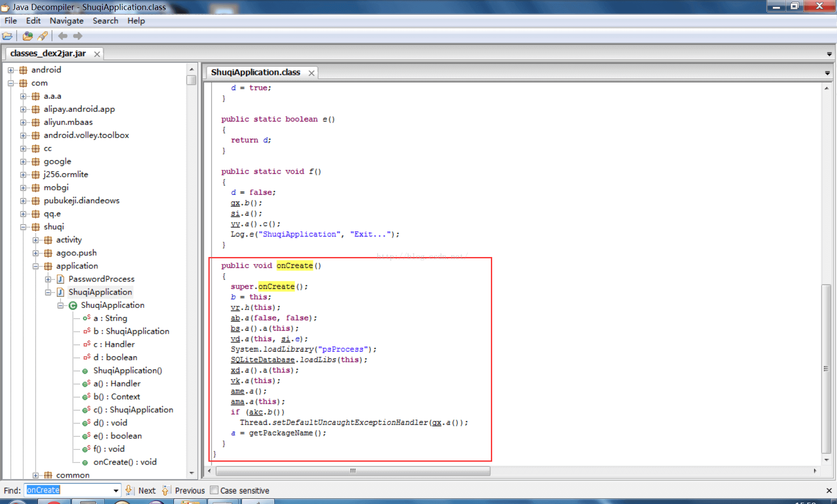
Task: Open the jar tab list dropdown
Action: point(829,54)
